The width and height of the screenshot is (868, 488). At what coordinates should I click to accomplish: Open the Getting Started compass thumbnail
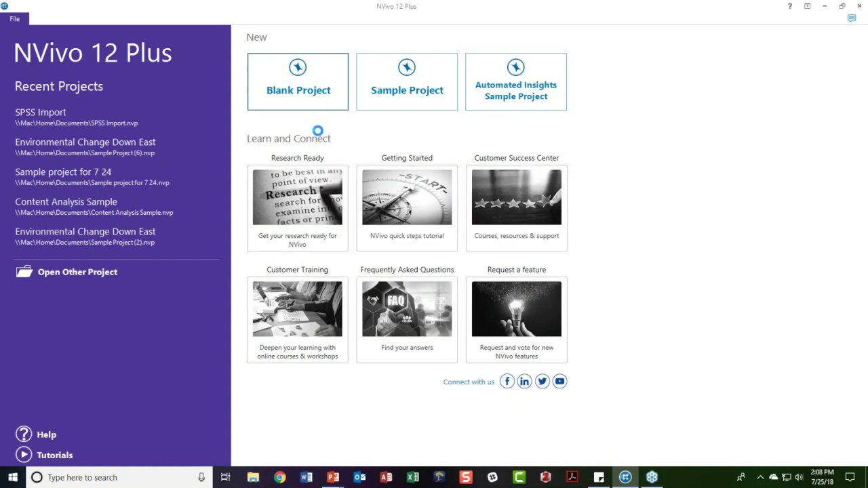tap(407, 197)
